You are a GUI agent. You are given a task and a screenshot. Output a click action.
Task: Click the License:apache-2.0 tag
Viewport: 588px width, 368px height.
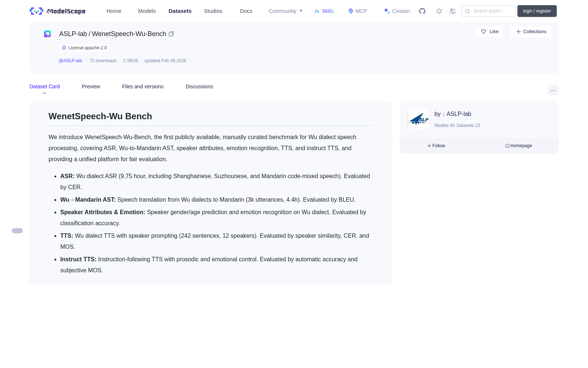84,48
